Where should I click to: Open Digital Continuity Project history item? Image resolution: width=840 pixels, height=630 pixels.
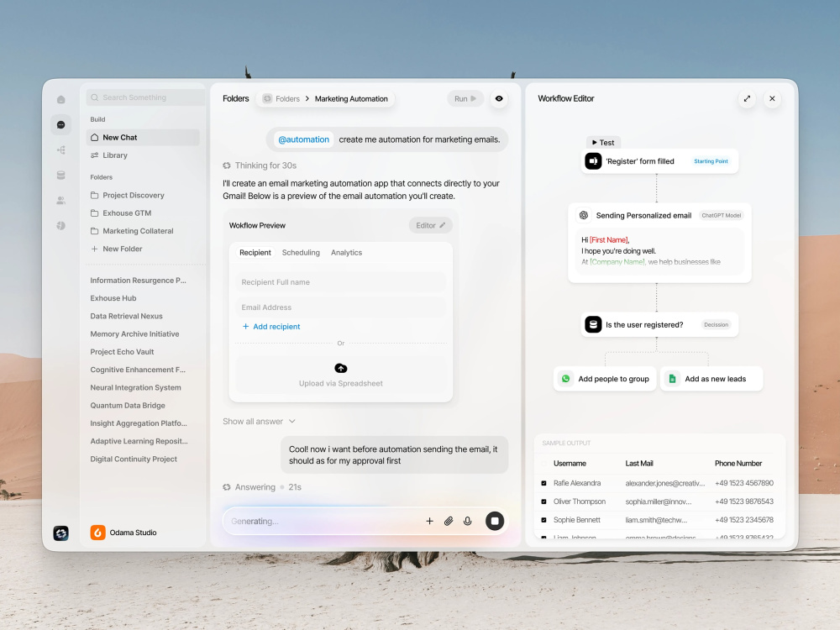coord(134,459)
